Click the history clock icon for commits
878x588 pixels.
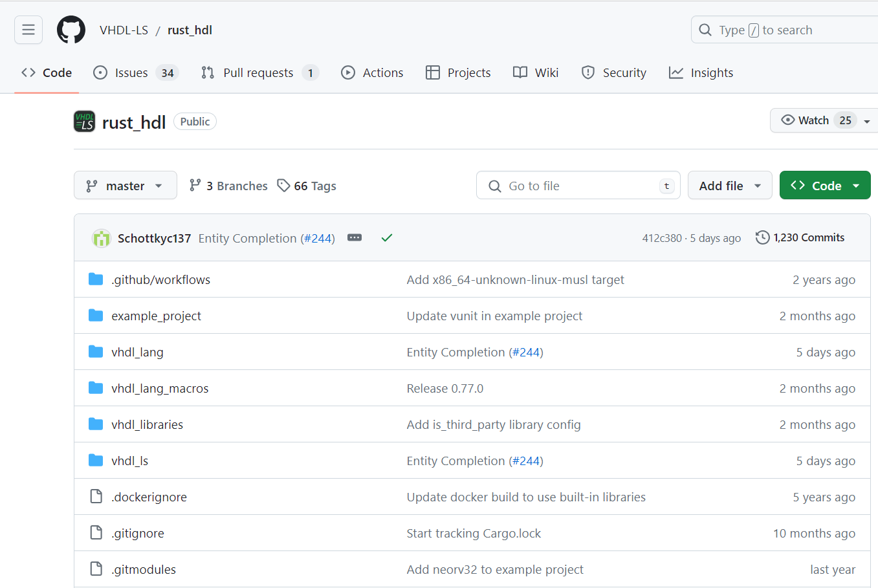pyautogui.click(x=763, y=237)
